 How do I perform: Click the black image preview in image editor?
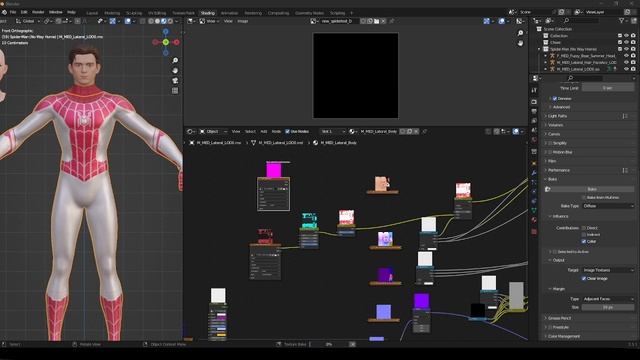point(356,76)
